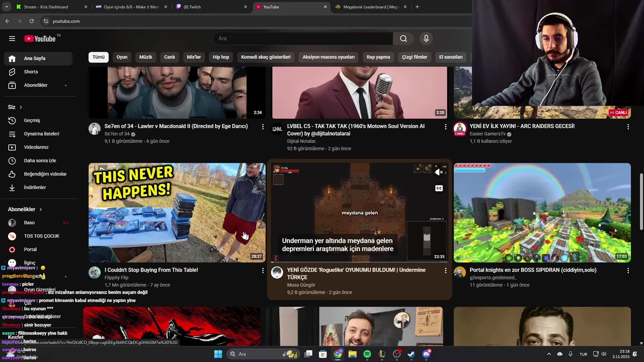
Task: Toggle captions CC on preview video
Action: click(x=439, y=188)
